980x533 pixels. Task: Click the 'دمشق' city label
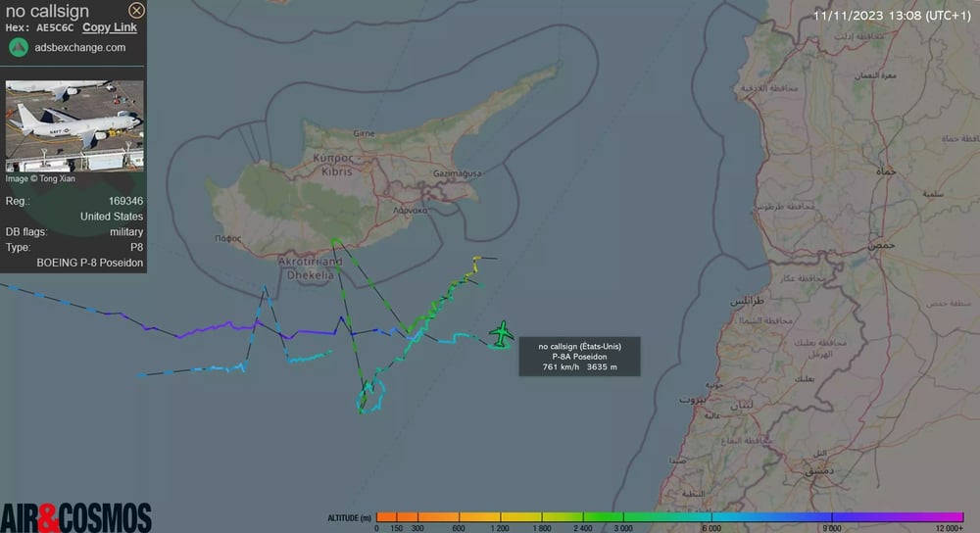pos(817,471)
